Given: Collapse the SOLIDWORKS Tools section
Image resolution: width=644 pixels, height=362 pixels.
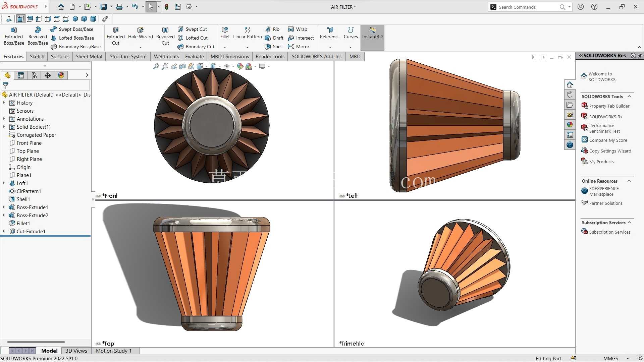Looking at the screenshot, I should (x=629, y=97).
